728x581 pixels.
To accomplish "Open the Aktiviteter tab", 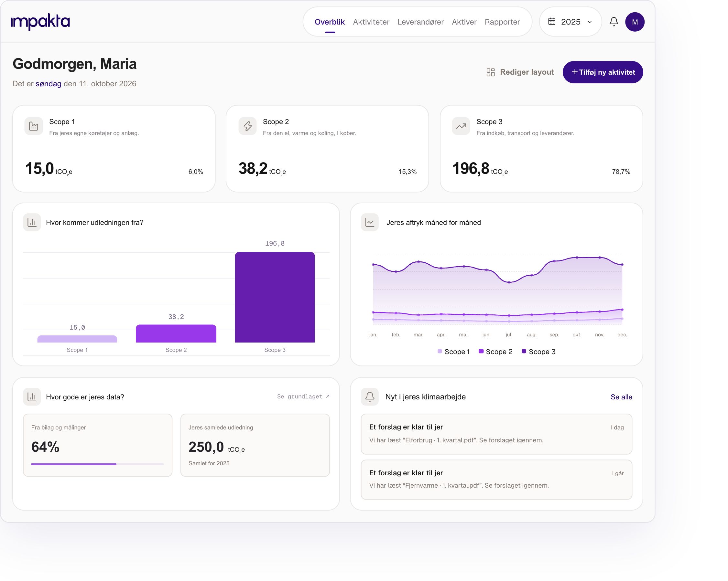I will coord(371,22).
